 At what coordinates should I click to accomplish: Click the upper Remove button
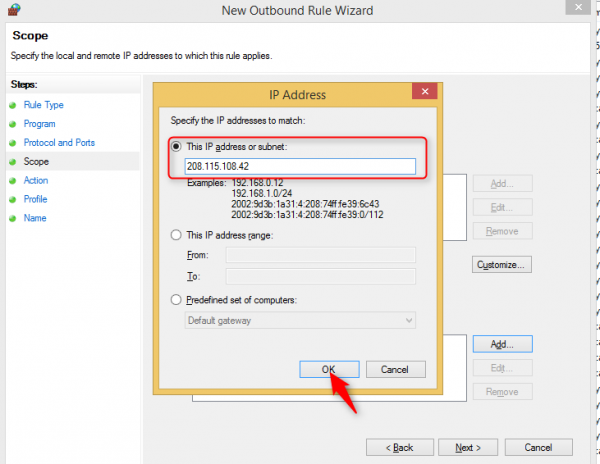pyautogui.click(x=502, y=231)
